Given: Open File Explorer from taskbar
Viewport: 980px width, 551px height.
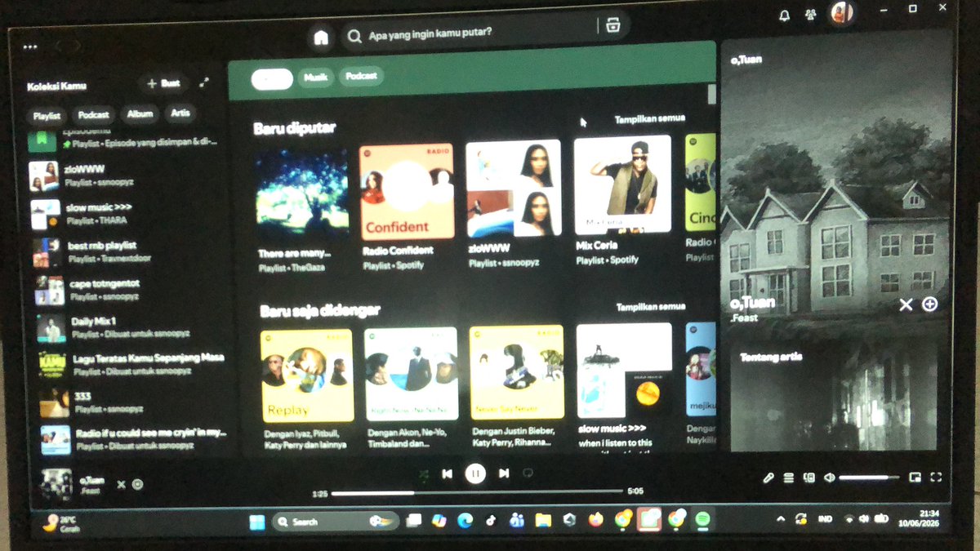Looking at the screenshot, I should [x=543, y=519].
